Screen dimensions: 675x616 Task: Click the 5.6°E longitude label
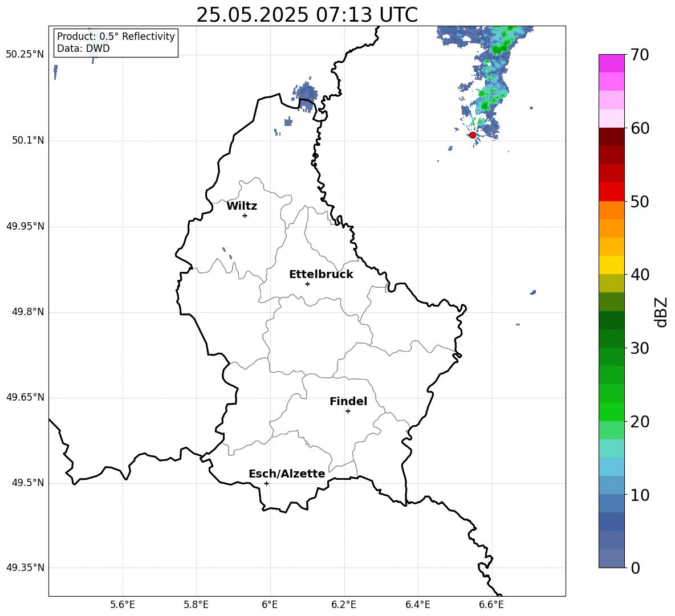pyautogui.click(x=123, y=605)
